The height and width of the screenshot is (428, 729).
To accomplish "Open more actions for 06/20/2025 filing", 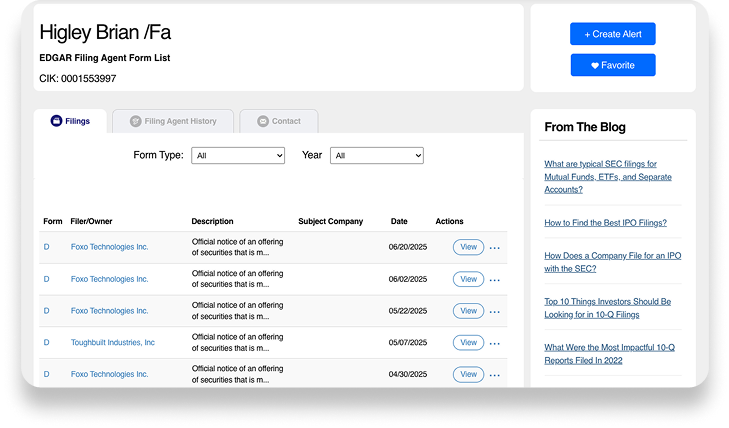I will tap(494, 248).
